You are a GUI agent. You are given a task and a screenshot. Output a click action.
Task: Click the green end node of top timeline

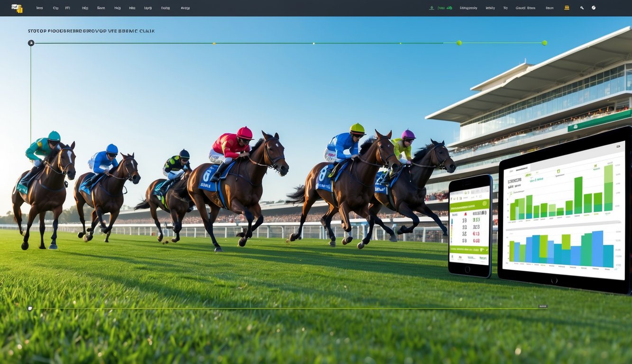544,43
